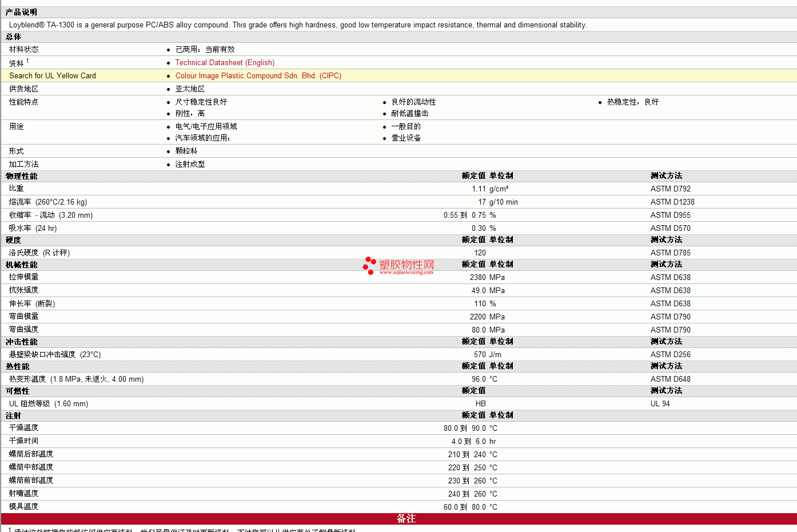Click the '用途' row label
Image resolution: width=797 pixels, height=532 pixels.
click(x=17, y=127)
